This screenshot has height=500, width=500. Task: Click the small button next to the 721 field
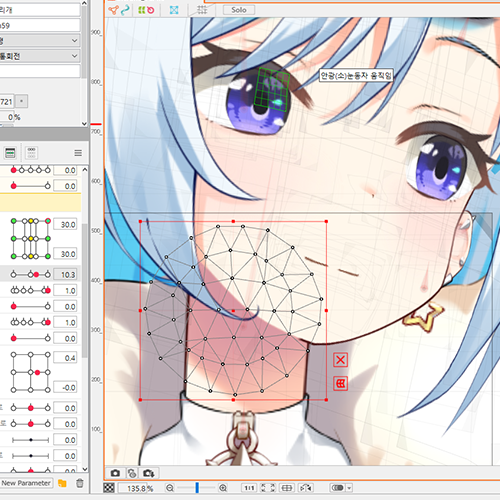(22, 101)
